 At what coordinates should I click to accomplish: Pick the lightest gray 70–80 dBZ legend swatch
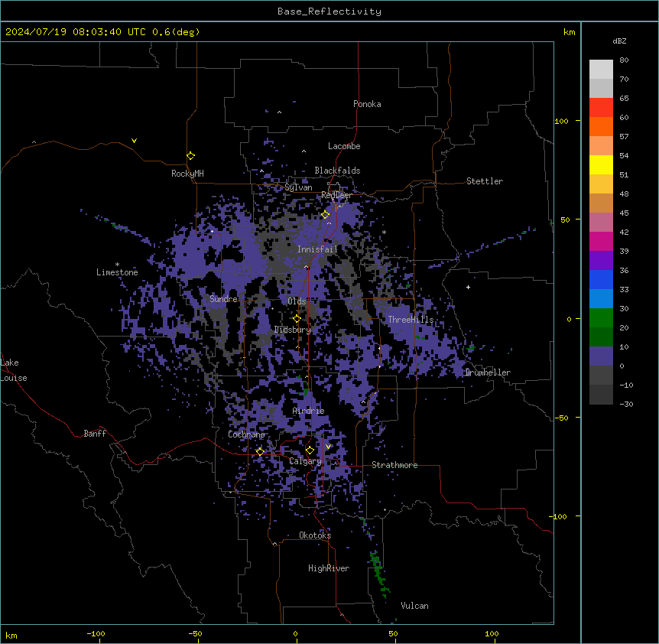coord(601,70)
